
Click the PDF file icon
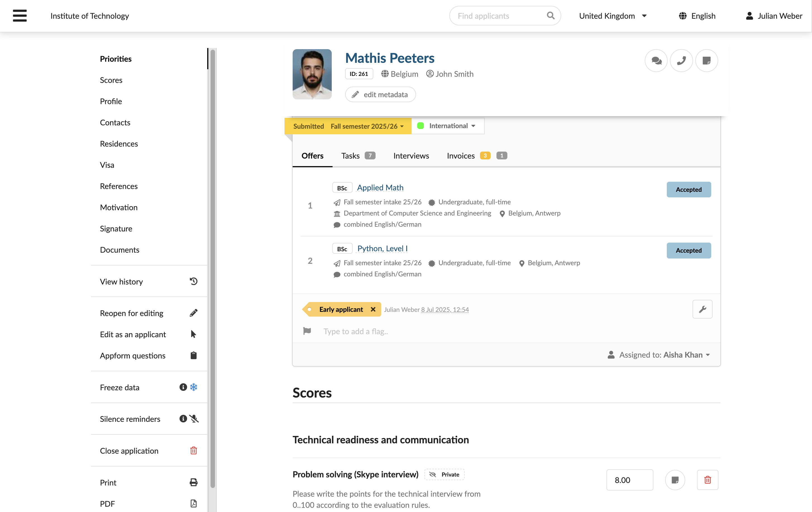coord(193,504)
